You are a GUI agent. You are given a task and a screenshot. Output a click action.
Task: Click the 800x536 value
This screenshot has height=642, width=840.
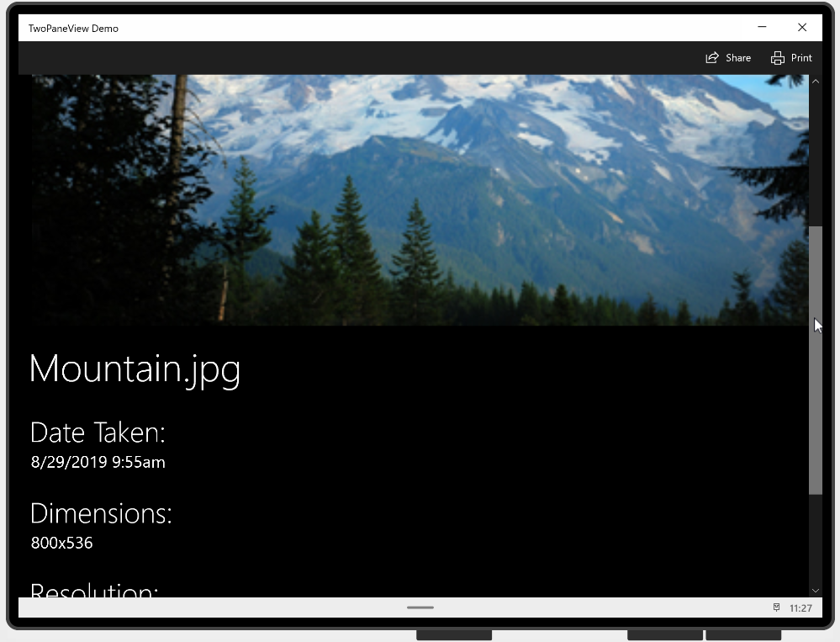(x=61, y=543)
